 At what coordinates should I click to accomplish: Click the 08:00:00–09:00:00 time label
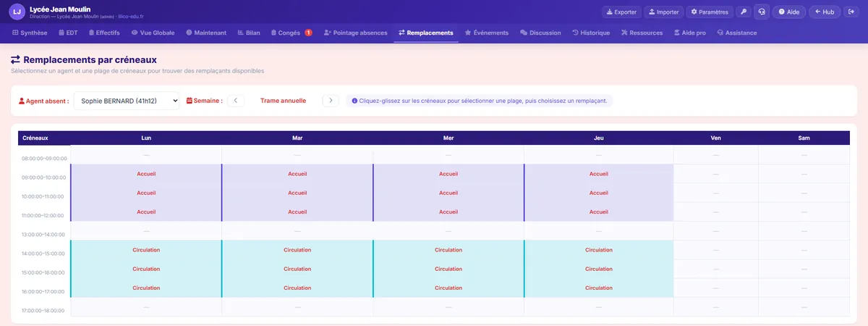(44, 158)
